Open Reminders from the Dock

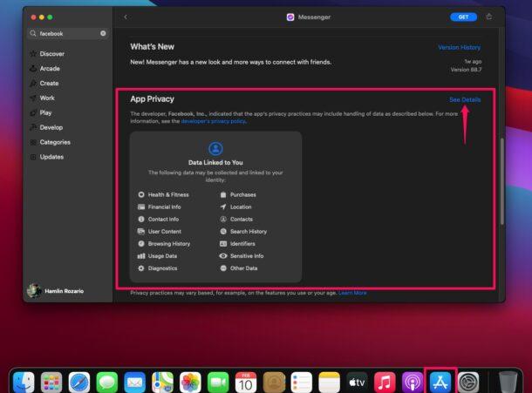pos(301,383)
